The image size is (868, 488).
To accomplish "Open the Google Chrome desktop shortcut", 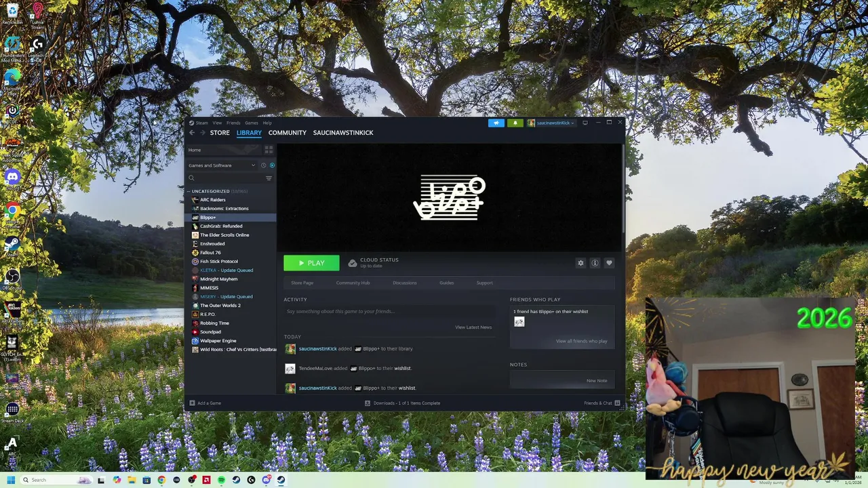I will click(x=12, y=212).
